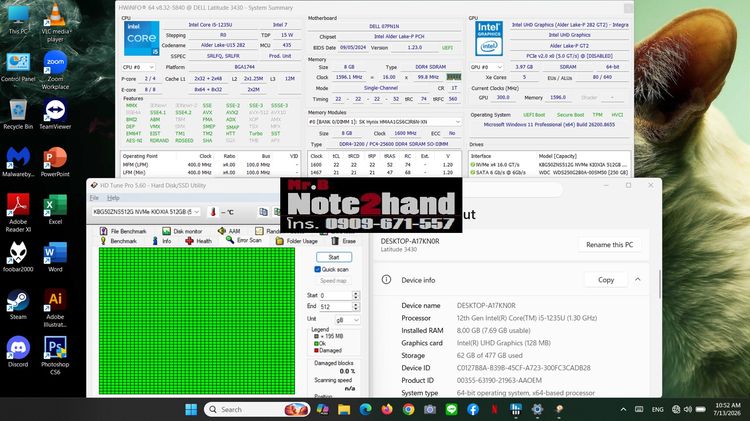Launch the Photoshop CS6 desktop shortcut
The image size is (750, 421).
[x=55, y=355]
